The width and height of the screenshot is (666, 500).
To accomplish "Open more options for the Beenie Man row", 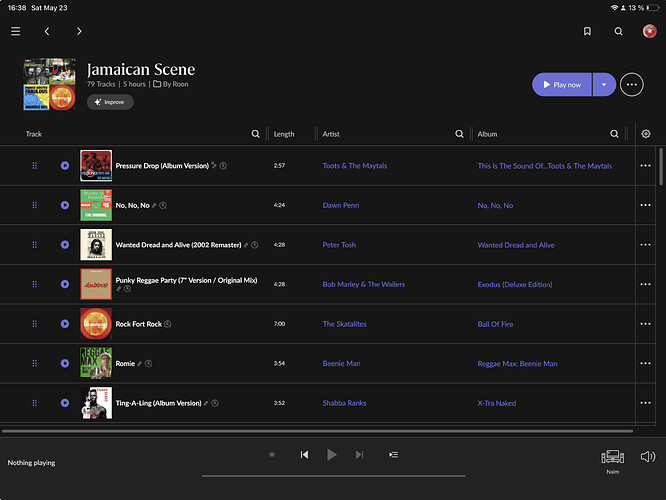I will (646, 363).
